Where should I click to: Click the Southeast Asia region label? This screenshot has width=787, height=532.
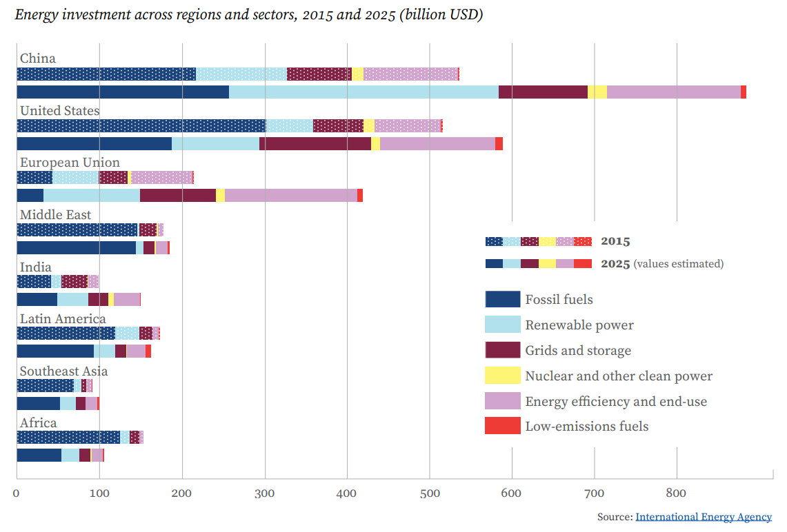(63, 371)
